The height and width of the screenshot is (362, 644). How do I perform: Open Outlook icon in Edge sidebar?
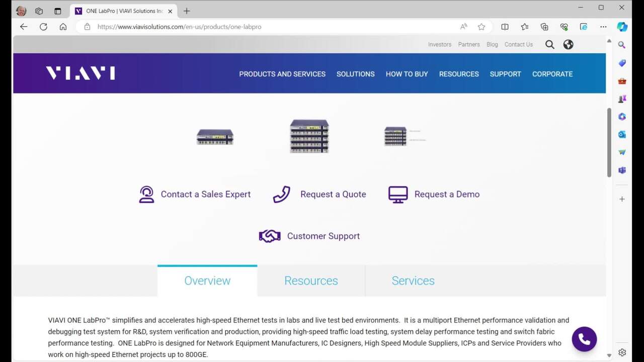coord(622,134)
